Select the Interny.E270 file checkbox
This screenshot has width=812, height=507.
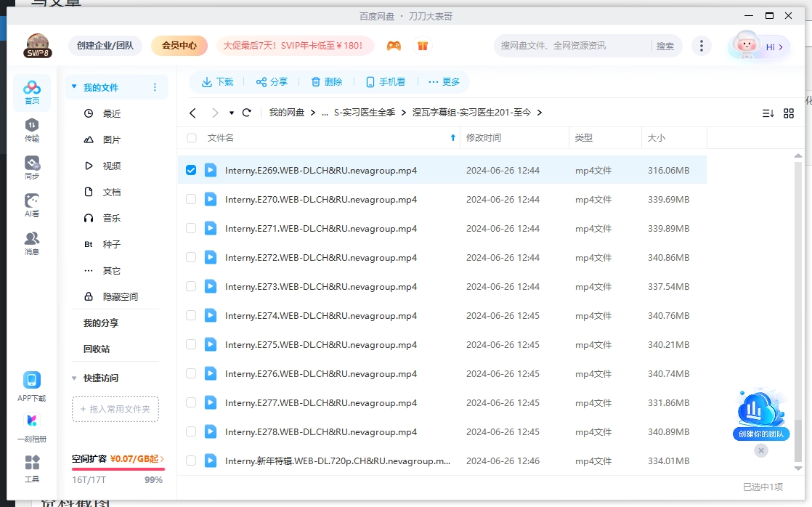point(191,199)
